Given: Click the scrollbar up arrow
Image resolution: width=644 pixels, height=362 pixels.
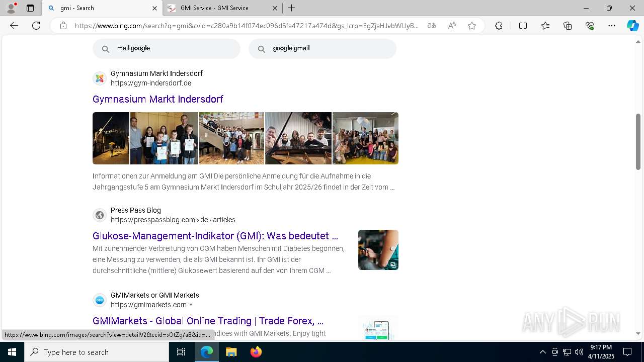Looking at the screenshot, I should [x=638, y=41].
